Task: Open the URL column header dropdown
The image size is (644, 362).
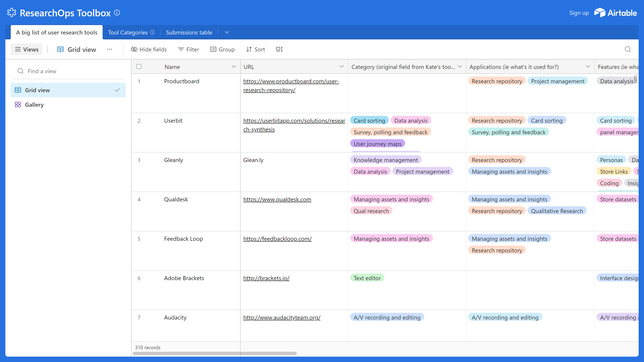Action: click(341, 66)
